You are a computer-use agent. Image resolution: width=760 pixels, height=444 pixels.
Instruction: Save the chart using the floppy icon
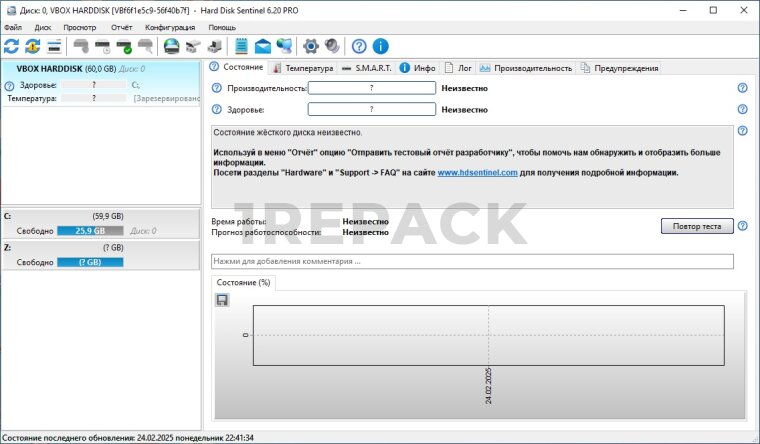221,299
